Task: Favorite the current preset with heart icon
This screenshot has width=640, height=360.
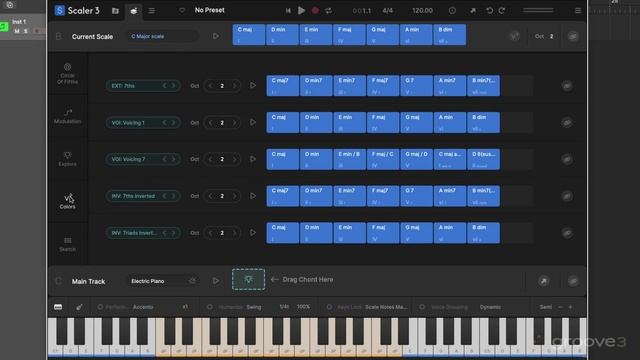Action: 182,10
